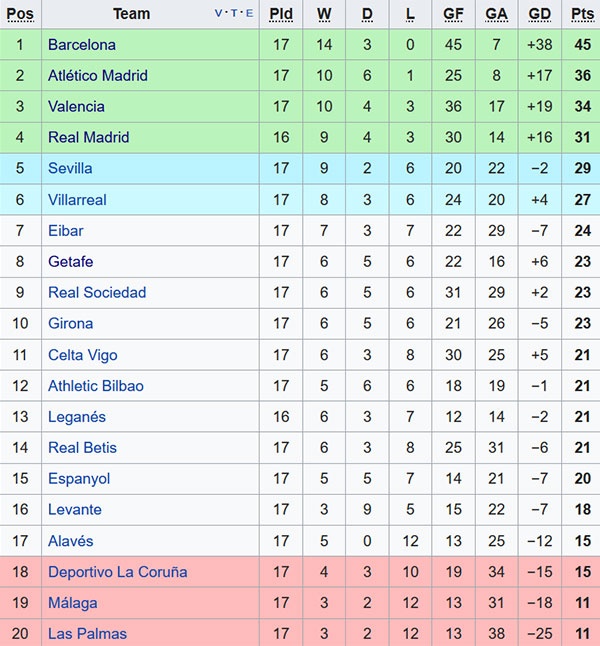Image resolution: width=600 pixels, height=646 pixels.
Task: Click the V view-template link
Action: 219,14
